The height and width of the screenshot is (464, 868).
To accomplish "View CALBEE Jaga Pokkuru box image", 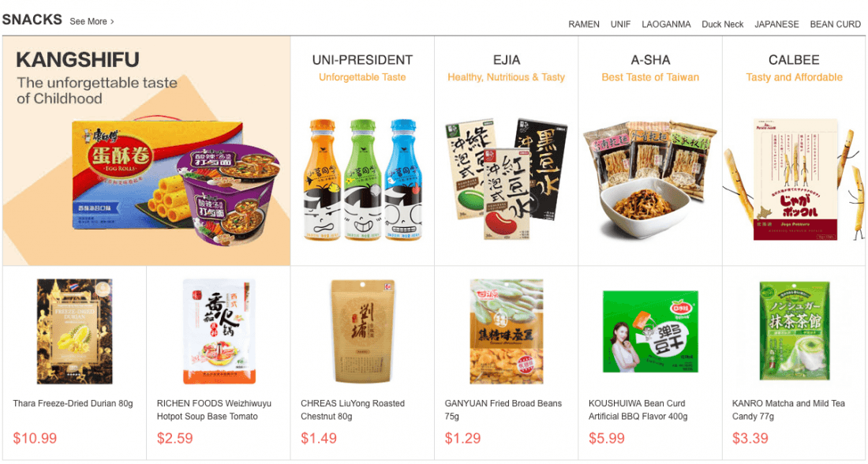I will point(795,179).
